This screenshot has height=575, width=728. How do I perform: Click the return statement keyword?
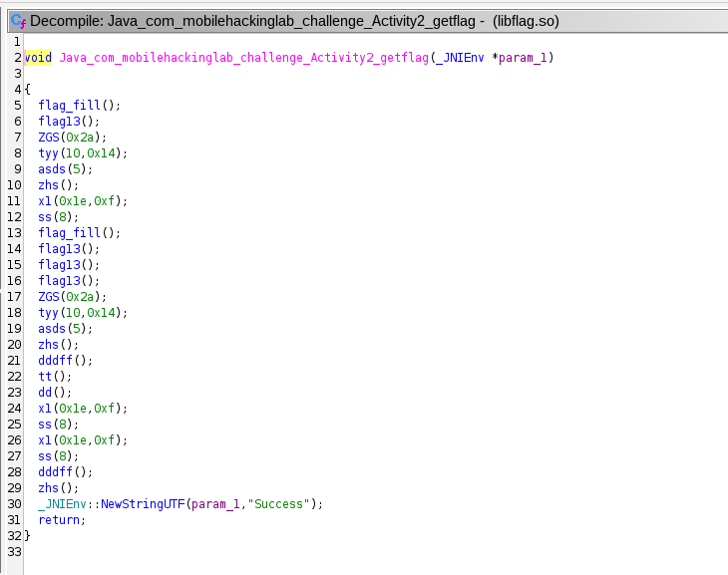59,520
